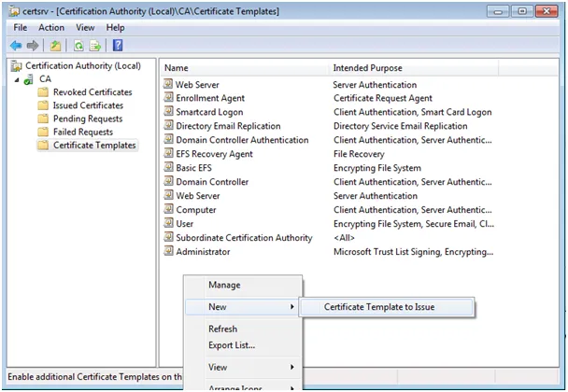Image resolution: width=568 pixels, height=392 pixels.
Task: Open the Action menu
Action: tap(51, 28)
